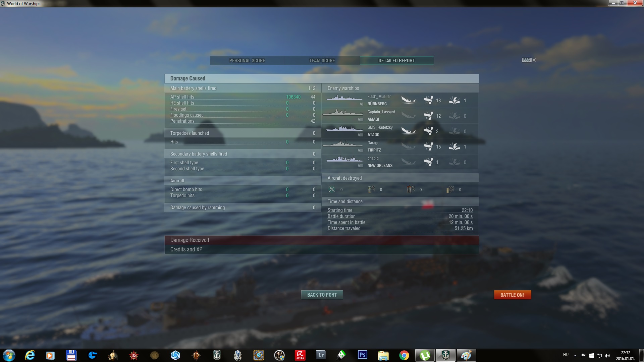Open the Team Score tab
The image size is (644, 362).
[x=322, y=61]
